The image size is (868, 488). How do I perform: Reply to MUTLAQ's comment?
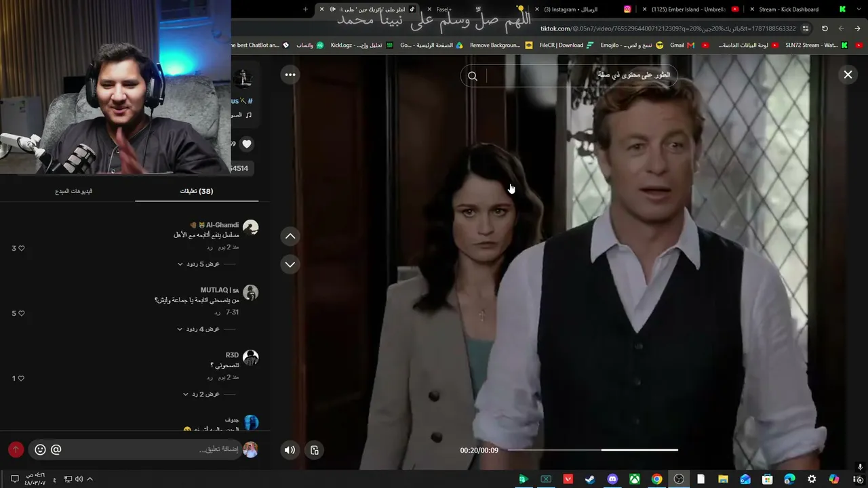coord(218,312)
